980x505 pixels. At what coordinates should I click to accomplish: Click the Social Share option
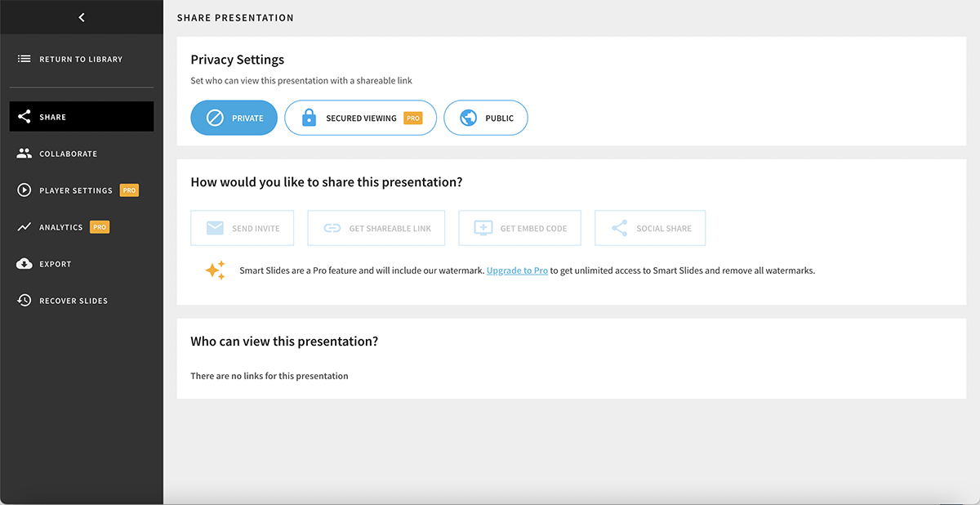tap(649, 228)
